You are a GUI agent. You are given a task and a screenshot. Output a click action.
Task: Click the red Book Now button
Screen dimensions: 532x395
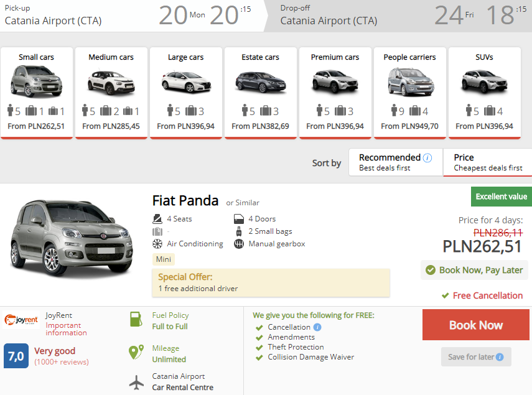coord(475,325)
